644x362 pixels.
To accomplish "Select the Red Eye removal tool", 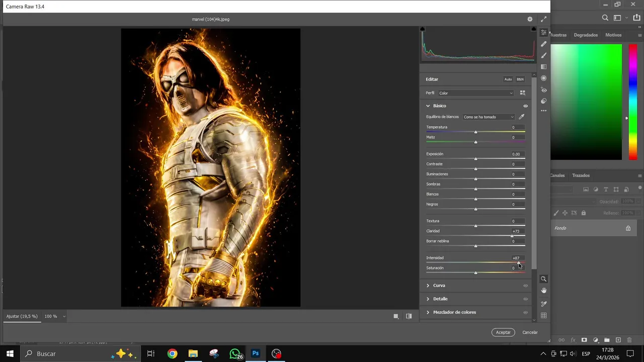I will (x=543, y=90).
